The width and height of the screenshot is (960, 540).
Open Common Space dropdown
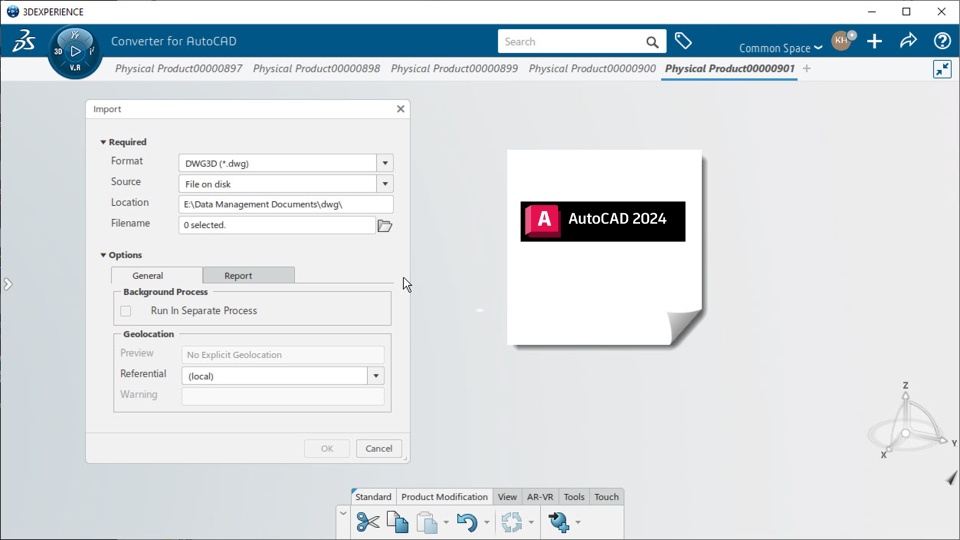tap(781, 48)
